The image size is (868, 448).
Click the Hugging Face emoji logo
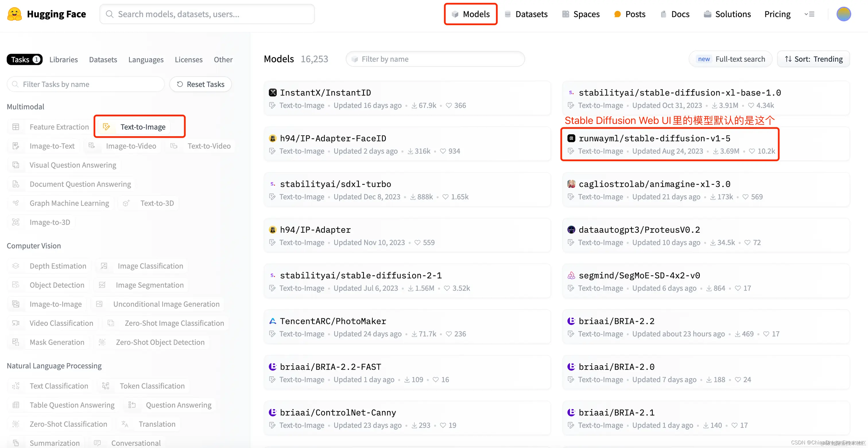pos(14,14)
